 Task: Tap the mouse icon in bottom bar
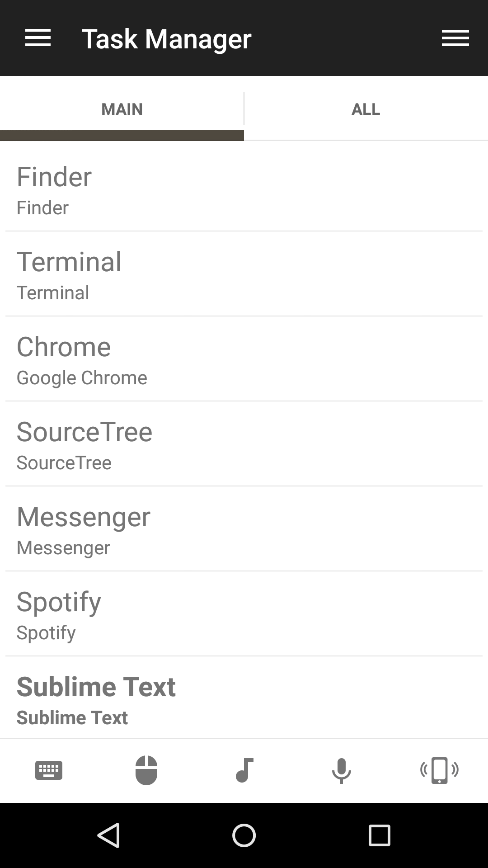coord(146,770)
